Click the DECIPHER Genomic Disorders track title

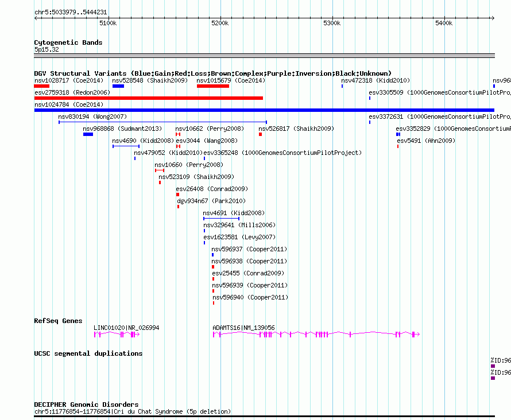point(86,405)
